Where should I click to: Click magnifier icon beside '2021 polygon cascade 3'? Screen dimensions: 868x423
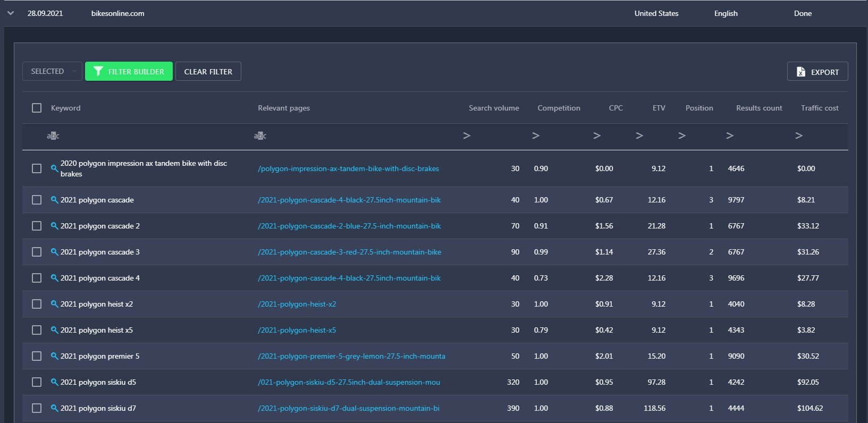point(54,252)
